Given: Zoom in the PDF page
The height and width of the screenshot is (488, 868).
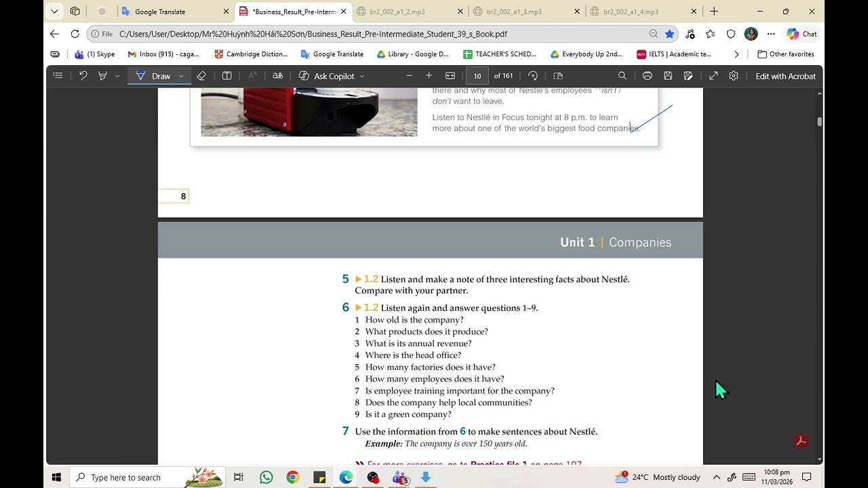Looking at the screenshot, I should [429, 76].
